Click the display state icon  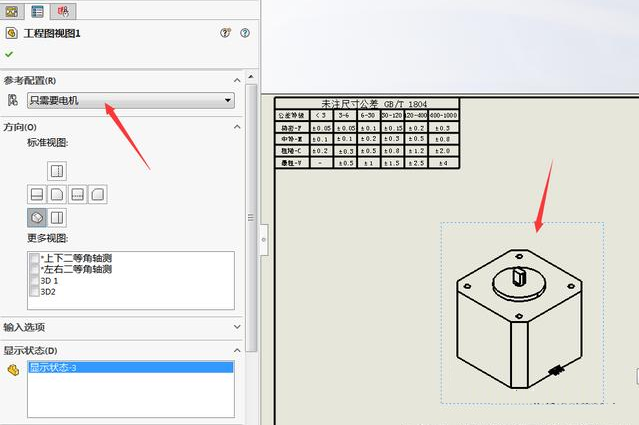[13, 370]
